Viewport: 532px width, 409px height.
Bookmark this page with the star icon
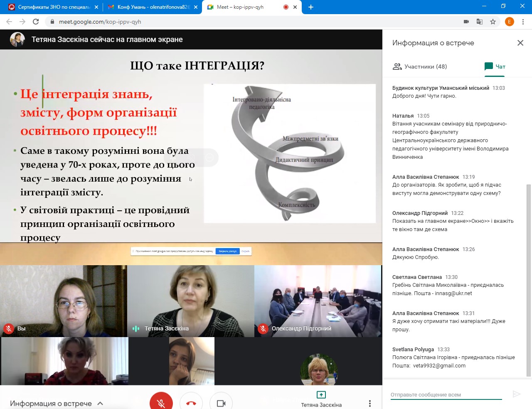tap(493, 22)
